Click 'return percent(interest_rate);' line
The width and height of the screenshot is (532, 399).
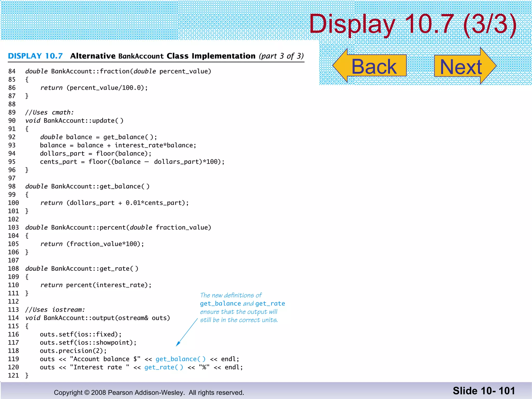pyautogui.click(x=96, y=285)
